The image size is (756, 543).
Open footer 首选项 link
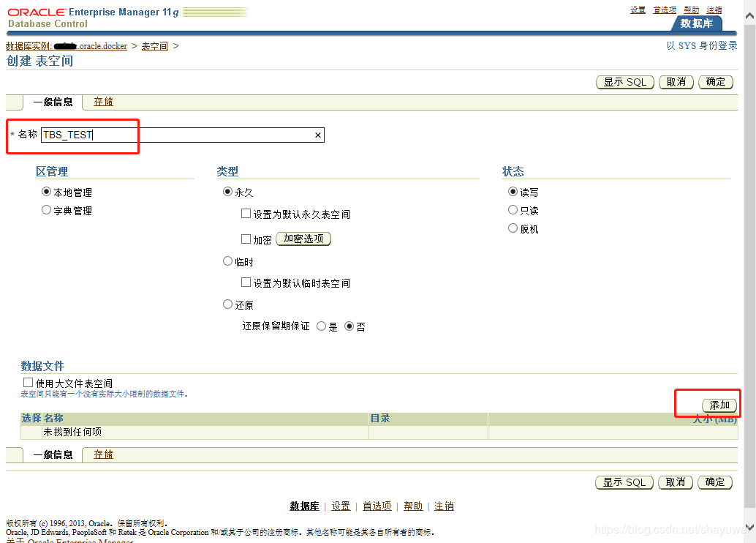point(377,506)
